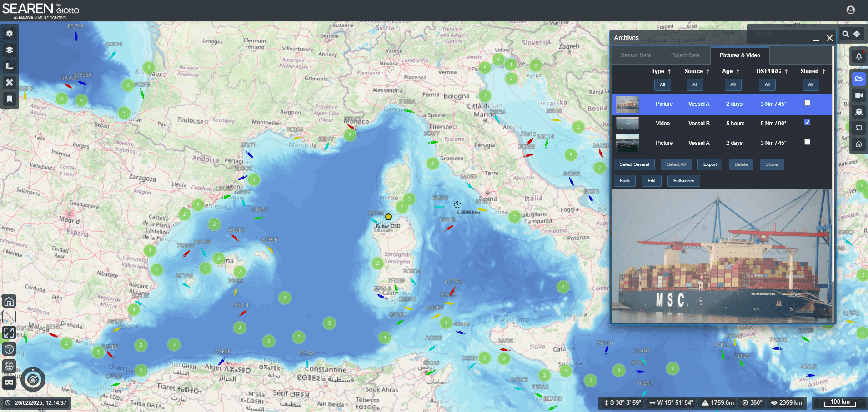Select the Vessel B video thumbnail

click(x=627, y=124)
